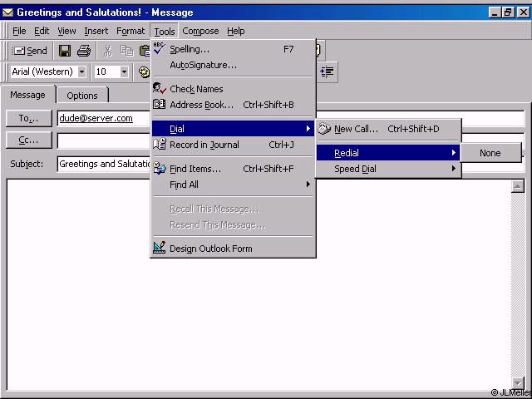Choose Check Names in Tools menu

(233, 89)
